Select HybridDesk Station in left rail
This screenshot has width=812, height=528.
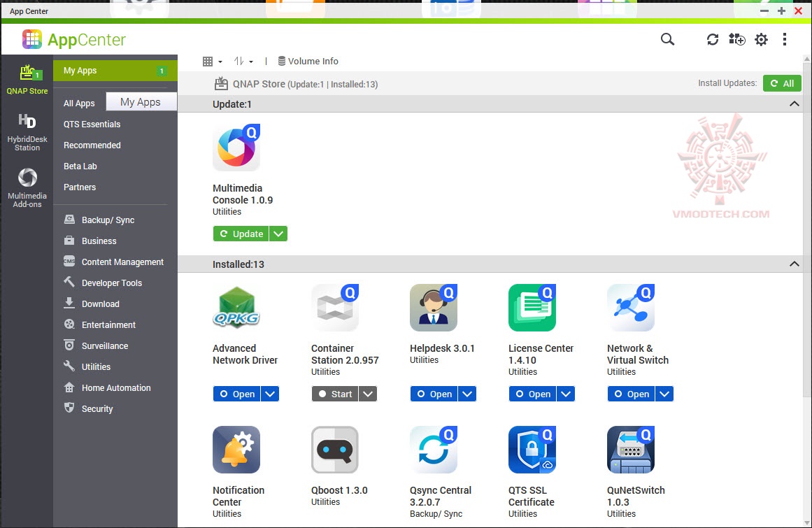[27, 132]
